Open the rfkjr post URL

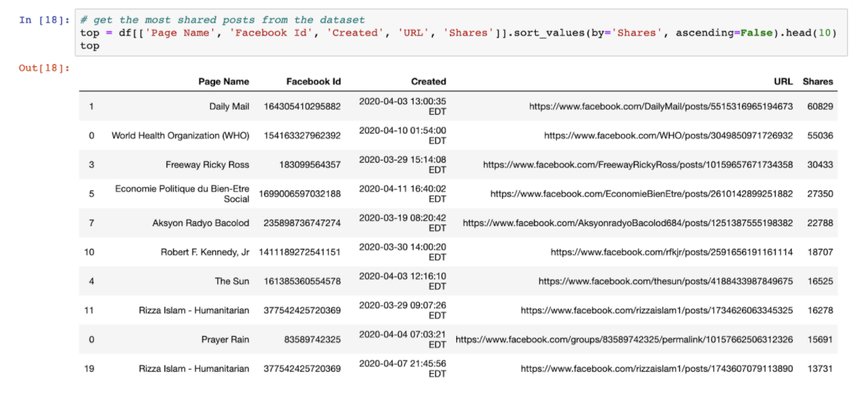pyautogui.click(x=671, y=252)
